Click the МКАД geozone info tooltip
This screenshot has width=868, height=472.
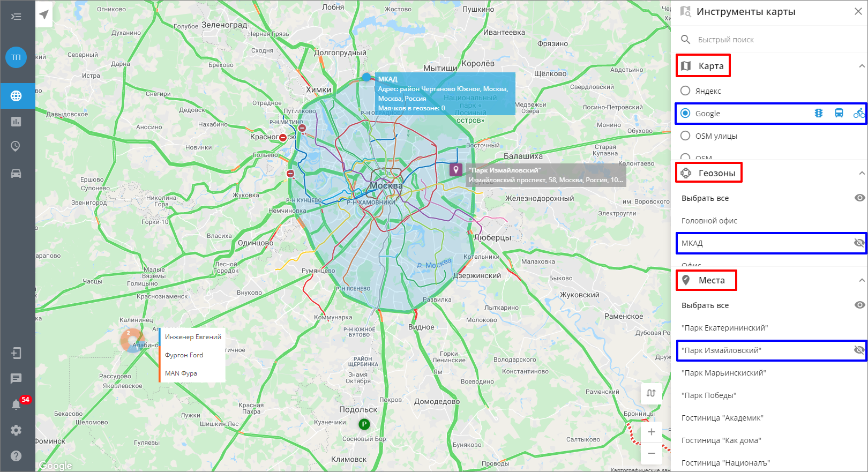point(445,94)
